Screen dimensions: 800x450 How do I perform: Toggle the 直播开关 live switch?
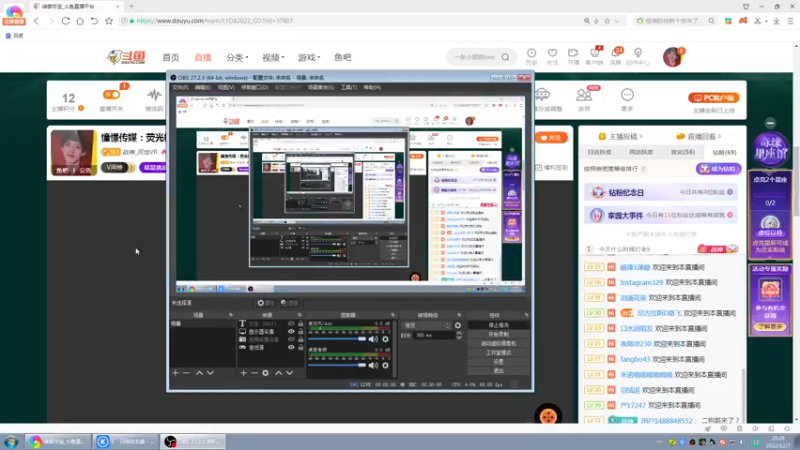click(111, 95)
